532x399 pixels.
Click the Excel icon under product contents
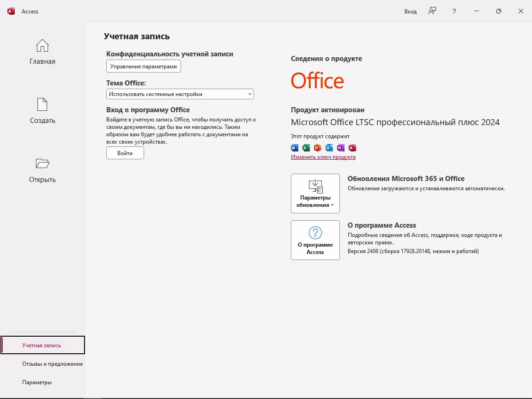(x=306, y=148)
